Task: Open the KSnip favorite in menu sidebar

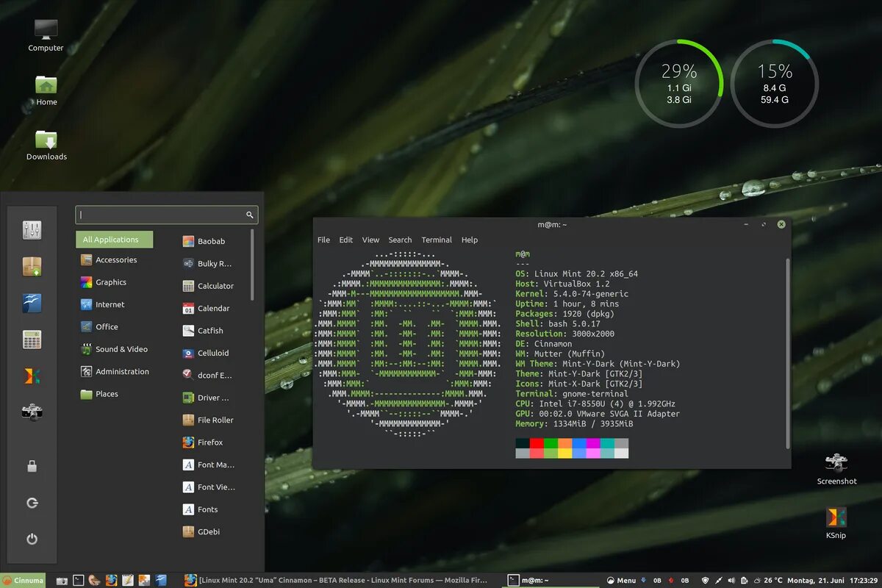Action: click(x=32, y=376)
